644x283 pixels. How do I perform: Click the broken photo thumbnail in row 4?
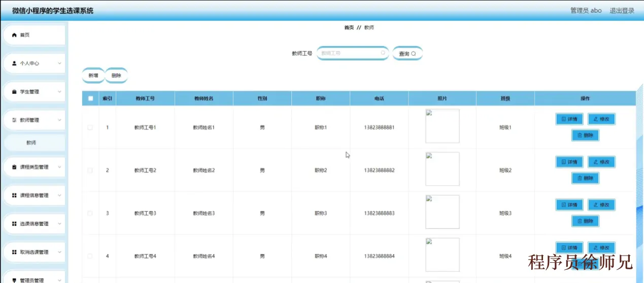(442, 255)
